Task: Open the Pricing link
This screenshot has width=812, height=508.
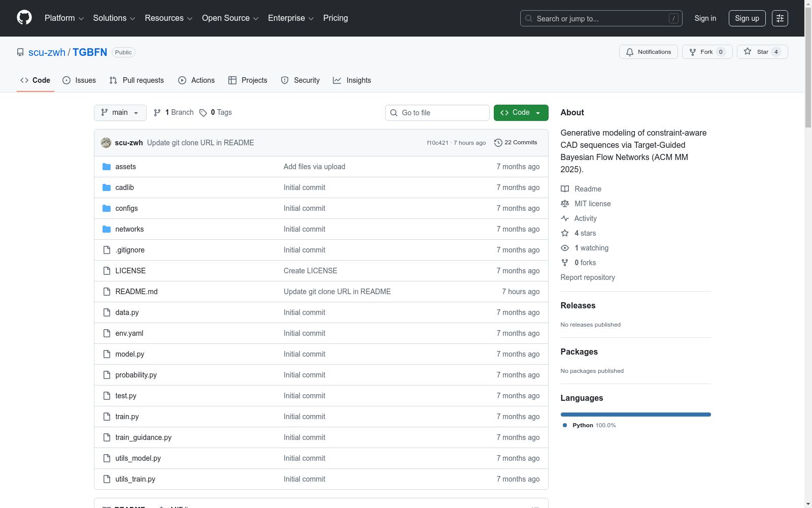Action: click(x=335, y=18)
